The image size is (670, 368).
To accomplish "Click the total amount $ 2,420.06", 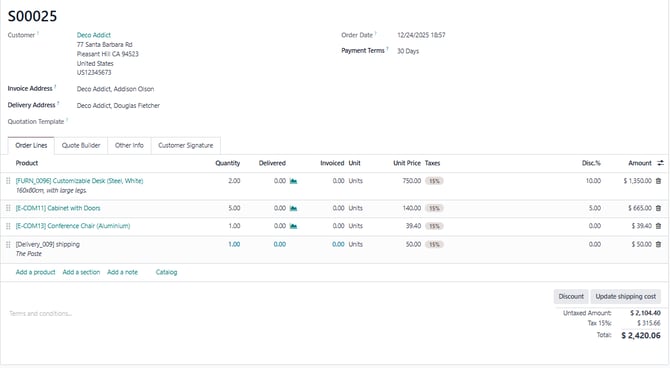I will 641,336.
